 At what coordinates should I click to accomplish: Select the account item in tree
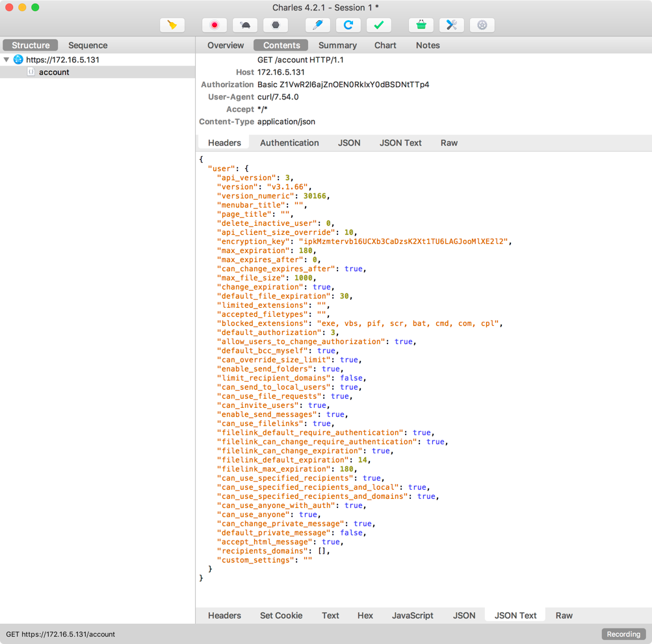(53, 72)
